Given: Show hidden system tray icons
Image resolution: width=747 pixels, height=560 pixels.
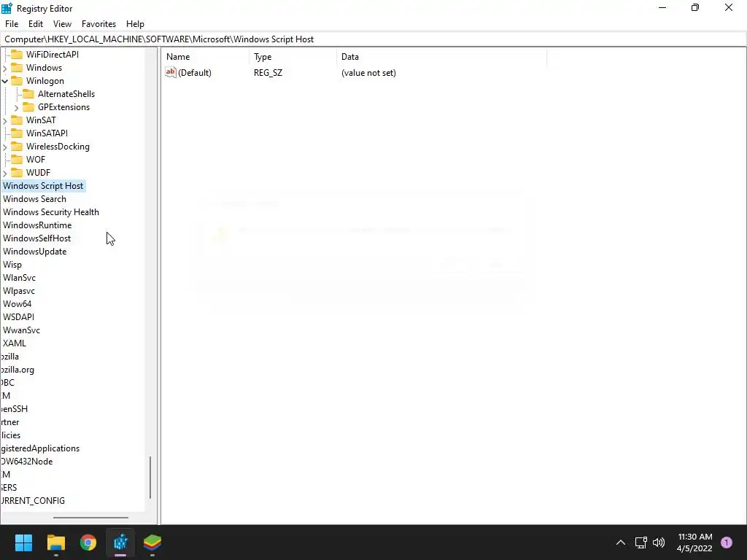Looking at the screenshot, I should coord(620,542).
